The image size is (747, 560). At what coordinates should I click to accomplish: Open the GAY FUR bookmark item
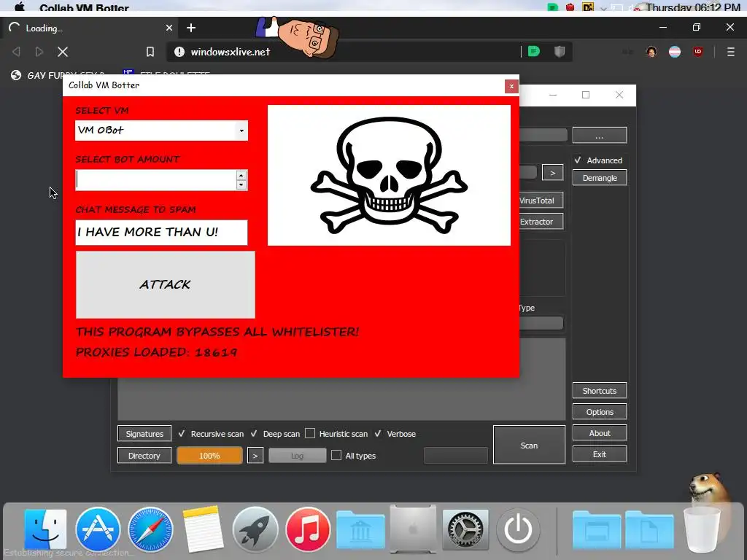pyautogui.click(x=58, y=75)
